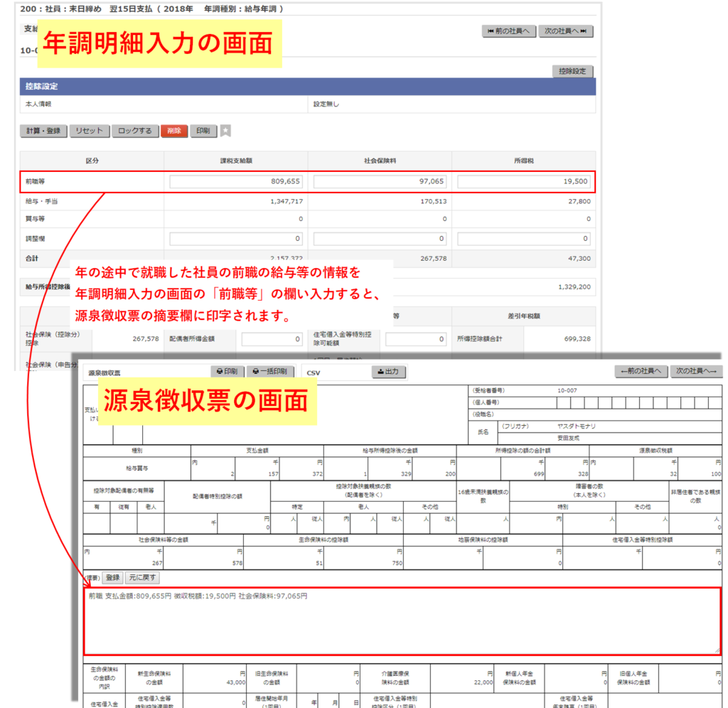Select the 前職等 所得税 input showing 19,500

coord(526,181)
